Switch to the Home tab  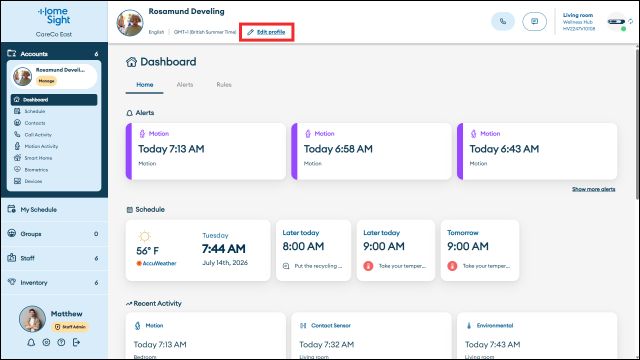[x=144, y=84]
